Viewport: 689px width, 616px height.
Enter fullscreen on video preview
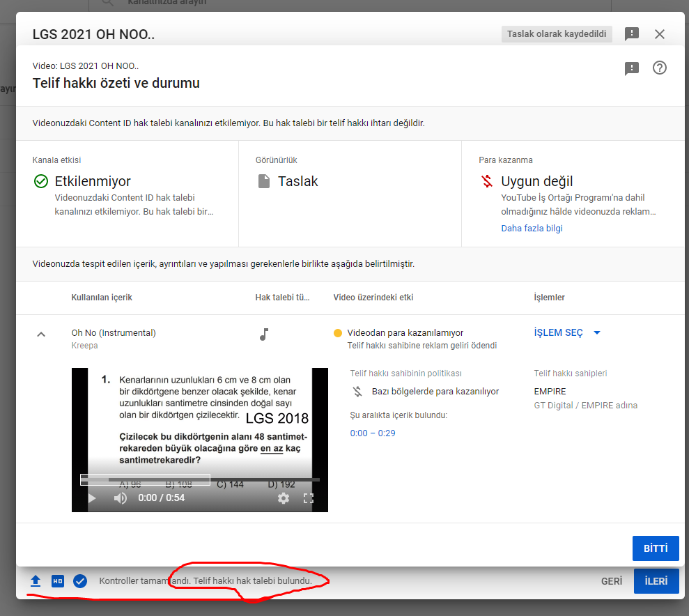click(x=309, y=498)
